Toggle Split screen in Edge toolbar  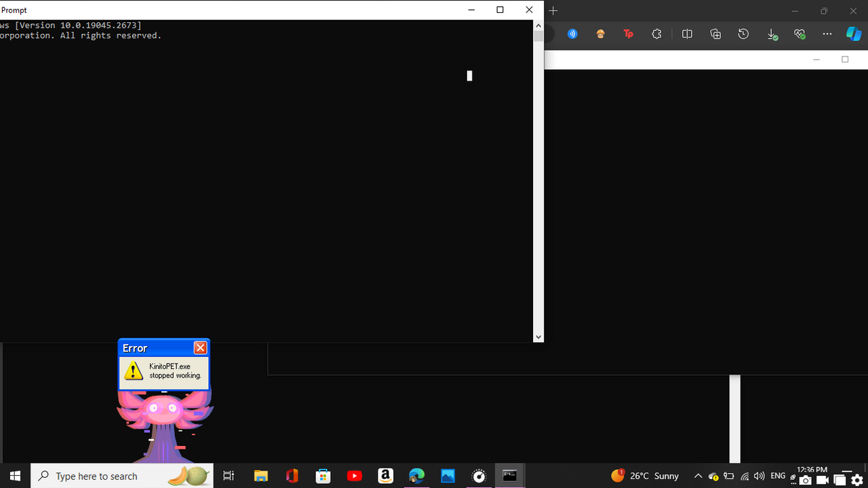tap(687, 34)
